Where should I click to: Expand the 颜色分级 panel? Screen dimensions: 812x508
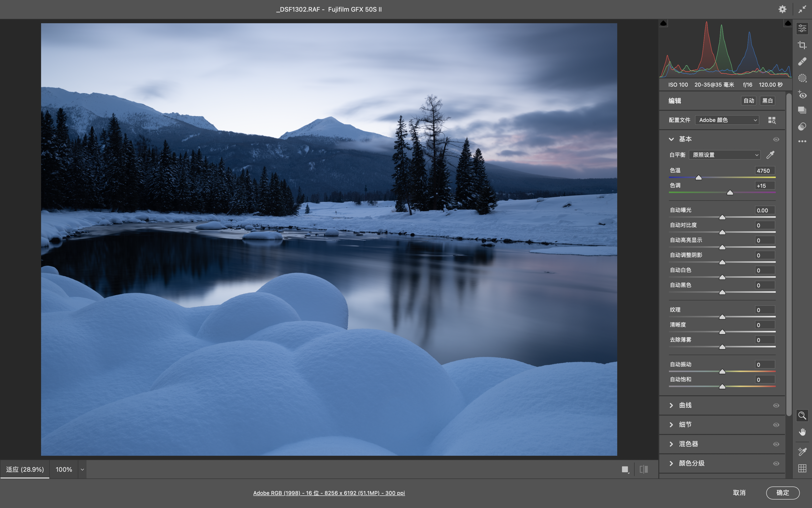click(671, 463)
